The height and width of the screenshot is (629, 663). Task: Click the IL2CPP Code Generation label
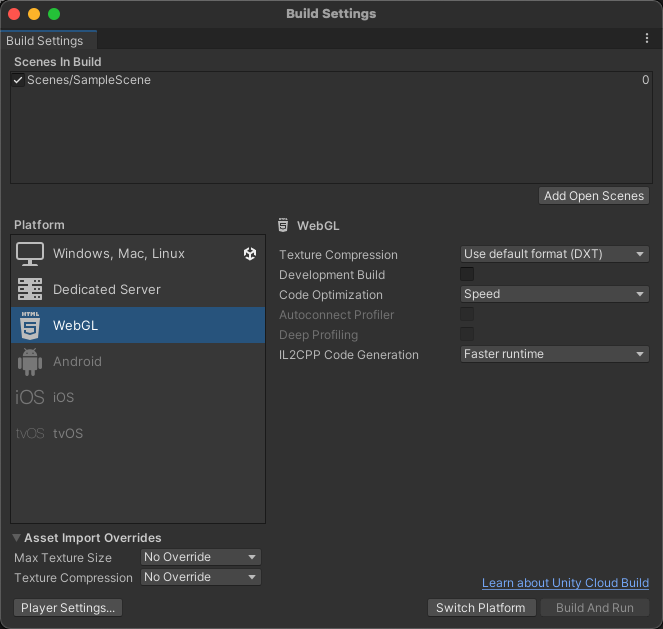tap(349, 355)
